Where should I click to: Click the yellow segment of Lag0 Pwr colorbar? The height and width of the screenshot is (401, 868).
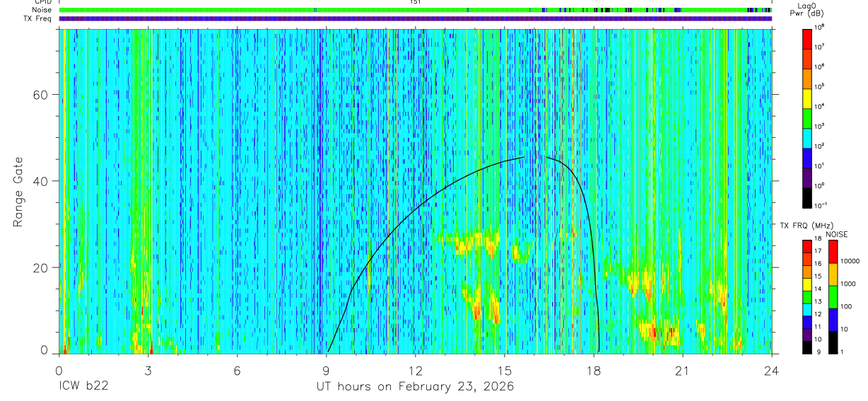point(807,98)
